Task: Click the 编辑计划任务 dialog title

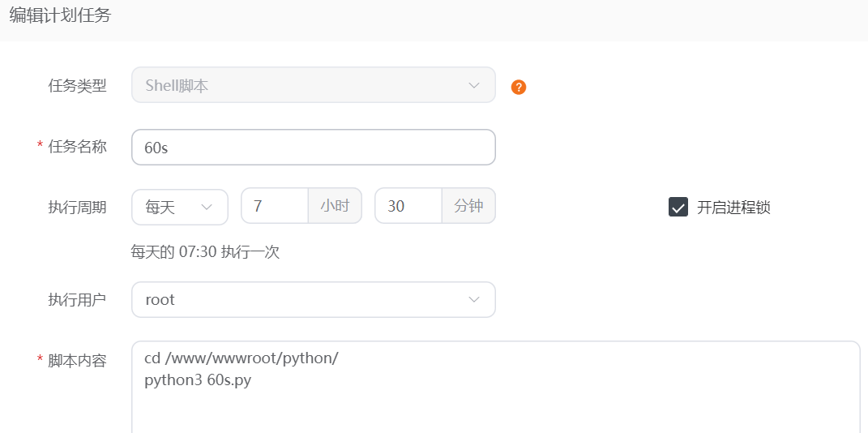Action: coord(60,16)
